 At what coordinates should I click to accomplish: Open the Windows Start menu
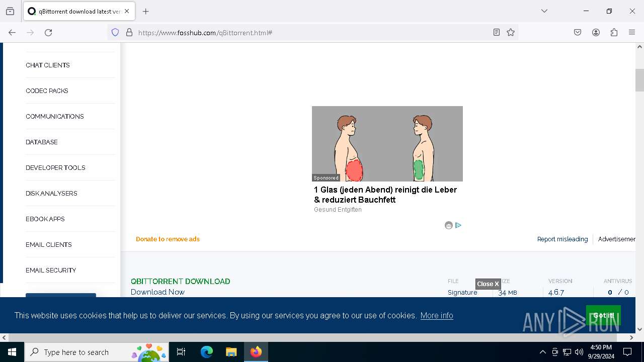(12, 352)
